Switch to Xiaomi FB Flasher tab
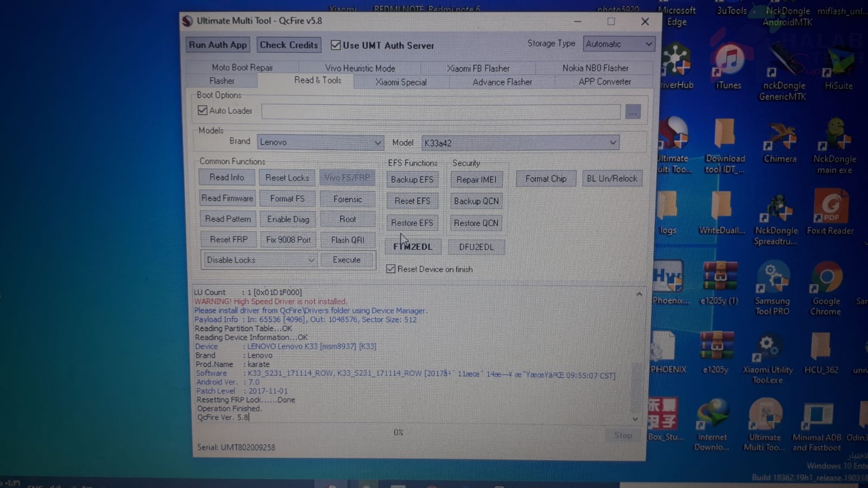 tap(478, 68)
